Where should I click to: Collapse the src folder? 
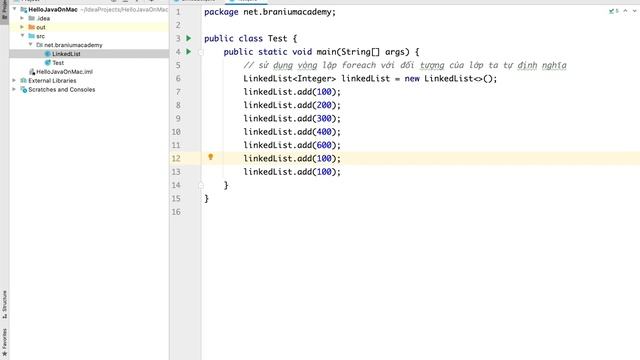click(22, 36)
